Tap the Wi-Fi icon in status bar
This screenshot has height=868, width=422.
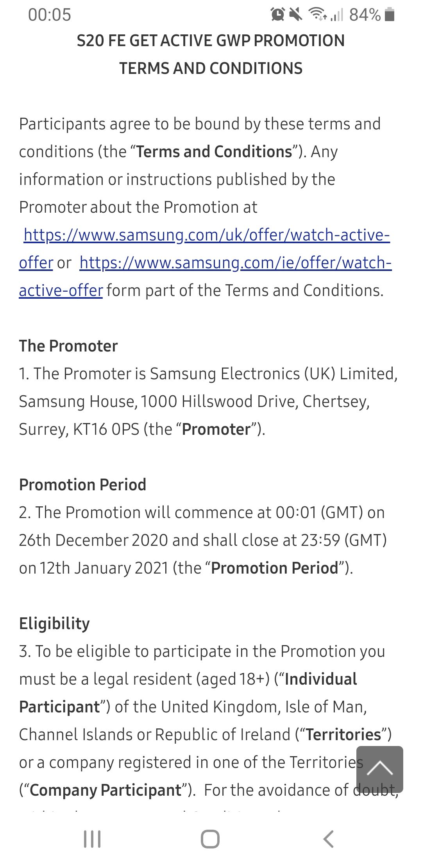pyautogui.click(x=318, y=14)
